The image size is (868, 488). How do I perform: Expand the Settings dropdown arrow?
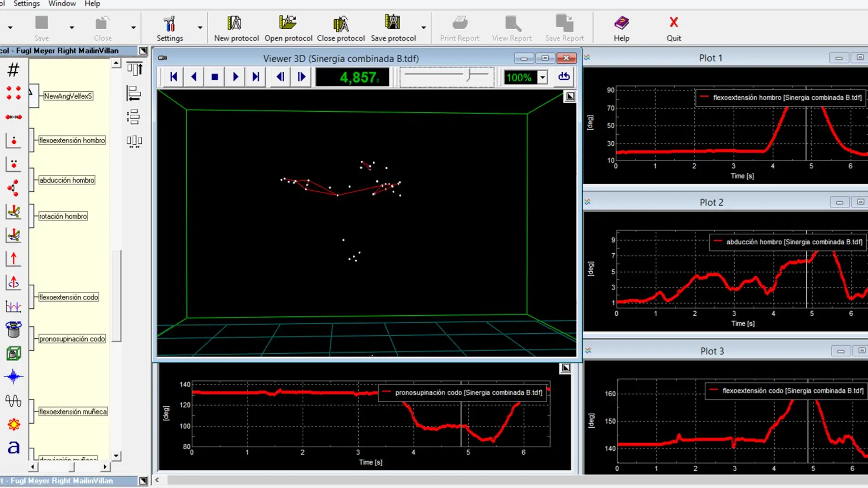tap(200, 28)
